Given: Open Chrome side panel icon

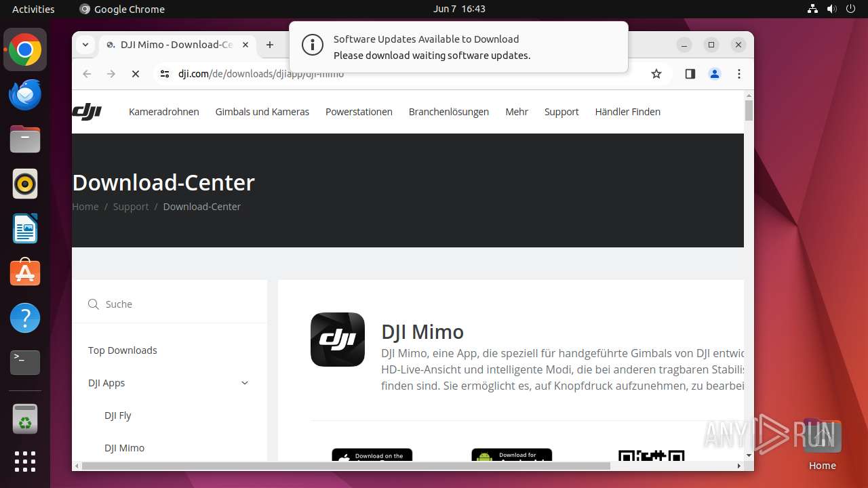Looking at the screenshot, I should point(690,74).
